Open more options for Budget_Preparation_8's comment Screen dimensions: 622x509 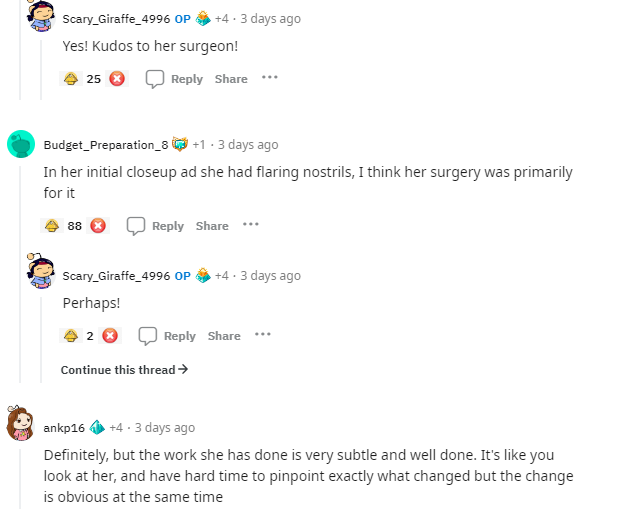[250, 225]
